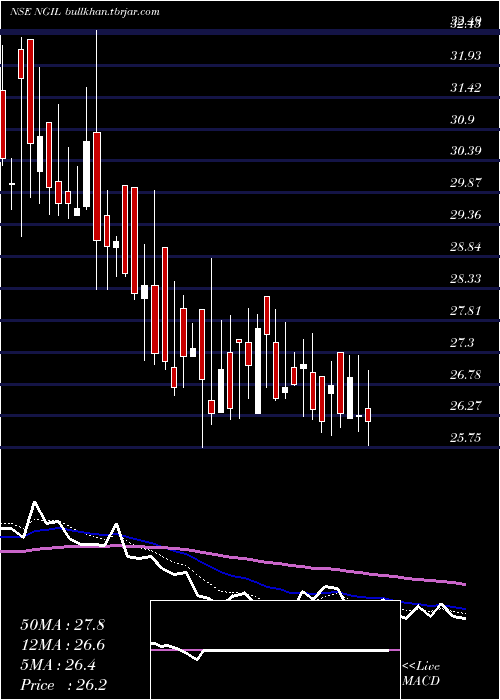Click the 12MA : 26.6 legend entry

coord(62,645)
